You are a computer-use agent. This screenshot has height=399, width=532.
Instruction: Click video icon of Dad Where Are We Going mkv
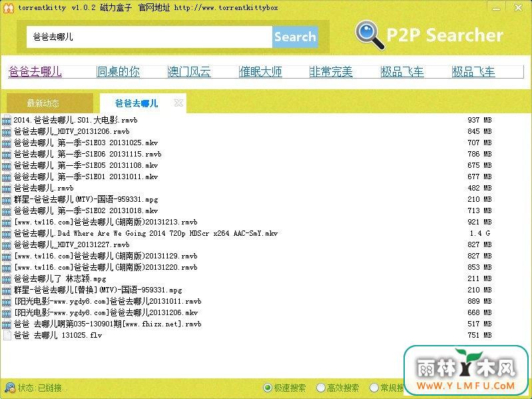point(7,233)
